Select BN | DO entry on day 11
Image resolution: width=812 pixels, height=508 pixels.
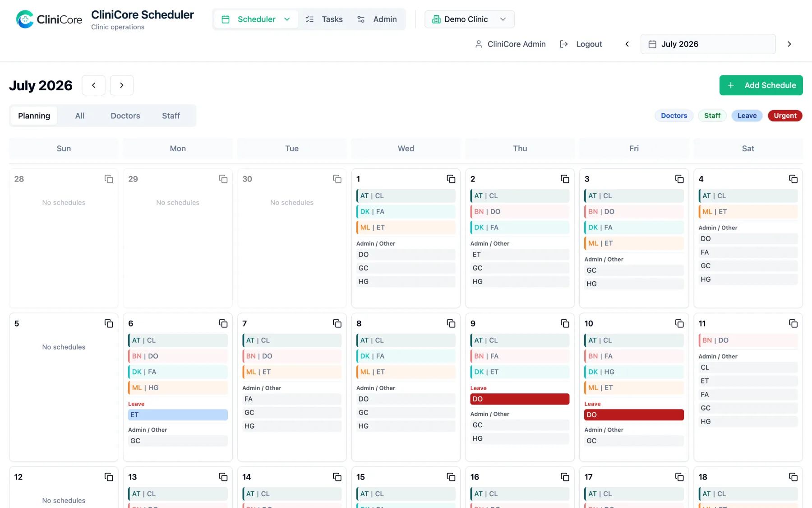(x=748, y=340)
